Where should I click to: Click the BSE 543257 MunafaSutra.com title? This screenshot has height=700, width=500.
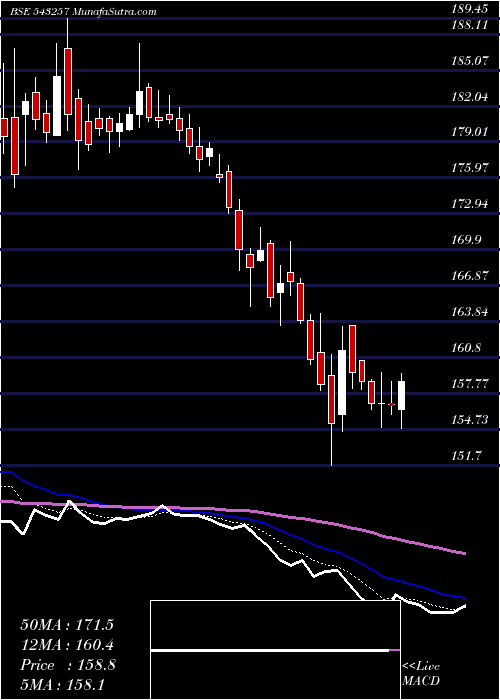(x=84, y=12)
